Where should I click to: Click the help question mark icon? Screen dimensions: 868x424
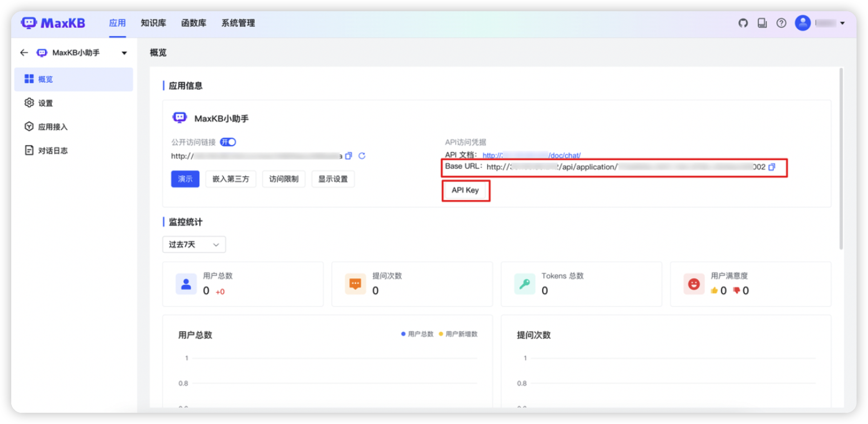(x=781, y=23)
